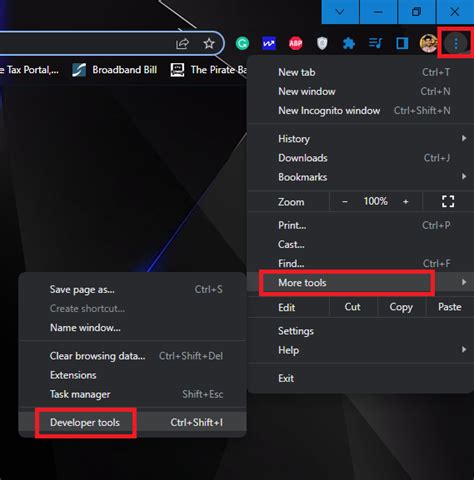Open The Pirate Bay bookmark
The image size is (474, 480).
pos(209,70)
